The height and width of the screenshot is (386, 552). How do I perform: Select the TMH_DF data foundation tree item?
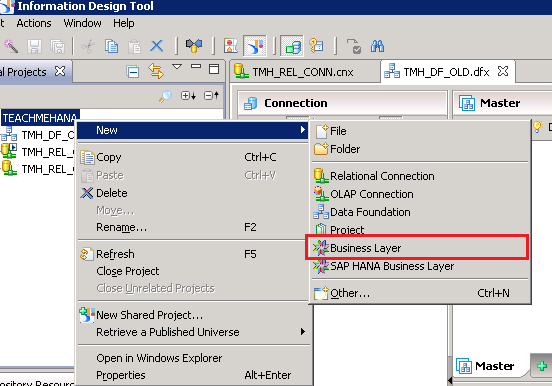click(38, 135)
